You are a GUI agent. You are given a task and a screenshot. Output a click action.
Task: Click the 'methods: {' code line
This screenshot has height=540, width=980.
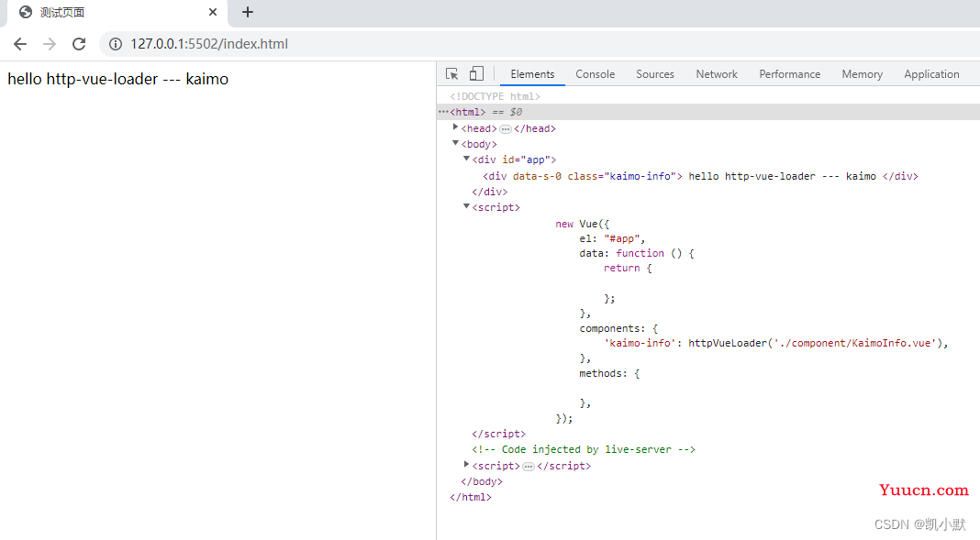coord(609,373)
